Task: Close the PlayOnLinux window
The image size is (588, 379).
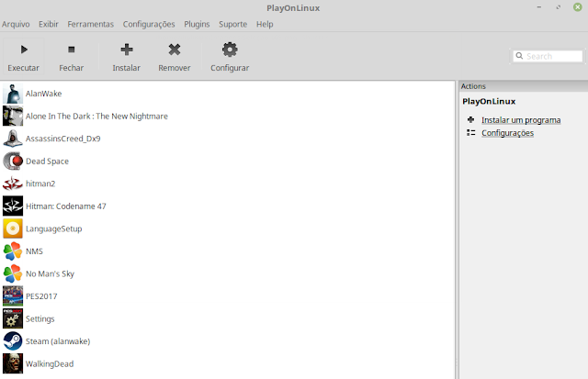Action: 578,7
